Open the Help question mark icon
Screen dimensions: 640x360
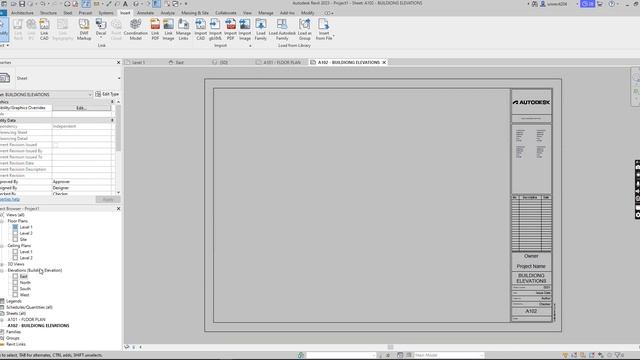pos(611,4)
